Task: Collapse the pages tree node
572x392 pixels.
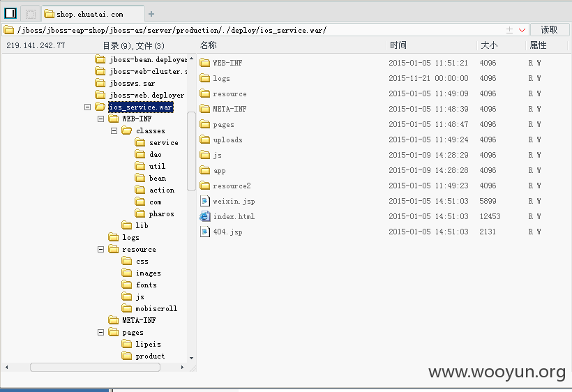Action: click(100, 333)
